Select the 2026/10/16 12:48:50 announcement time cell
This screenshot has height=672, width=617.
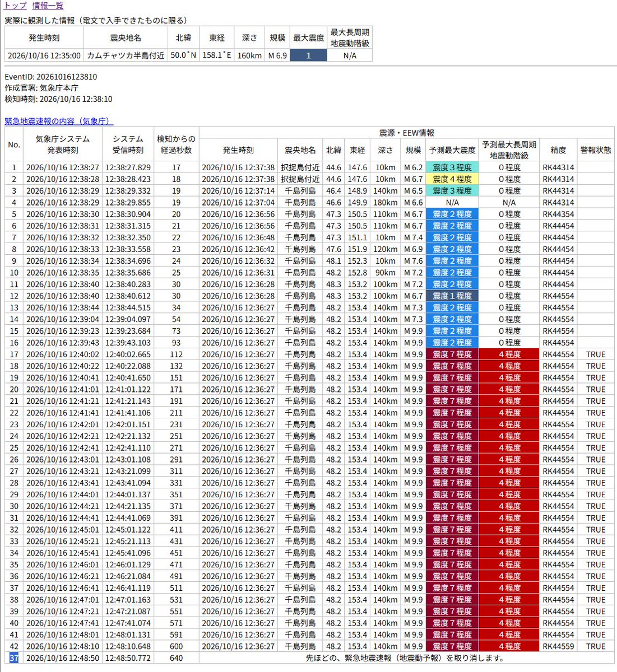pos(63,658)
